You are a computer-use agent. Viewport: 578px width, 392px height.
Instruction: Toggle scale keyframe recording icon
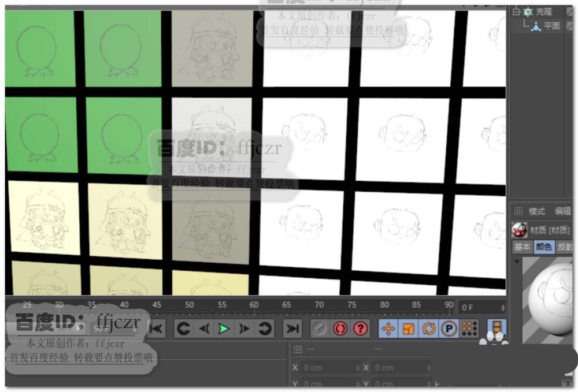click(409, 328)
